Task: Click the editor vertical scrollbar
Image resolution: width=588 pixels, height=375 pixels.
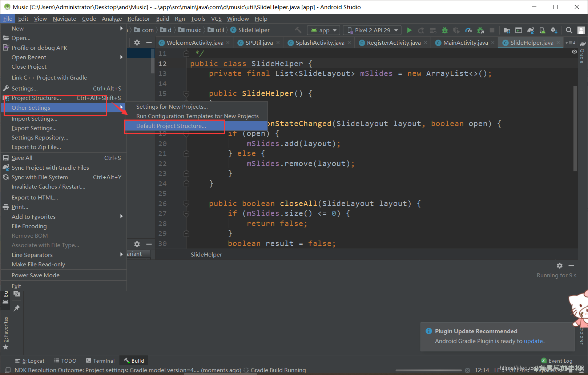Action: tap(575, 128)
